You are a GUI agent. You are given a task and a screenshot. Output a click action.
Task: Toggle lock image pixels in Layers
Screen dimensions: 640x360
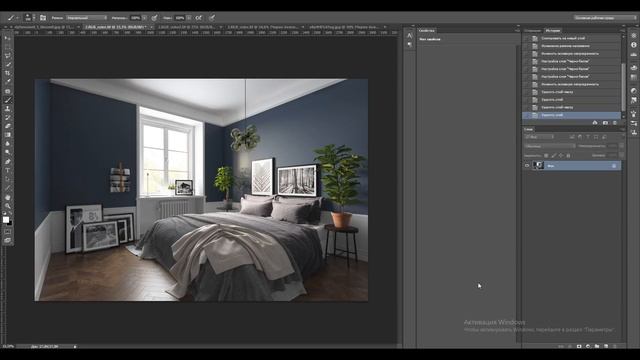coord(553,156)
